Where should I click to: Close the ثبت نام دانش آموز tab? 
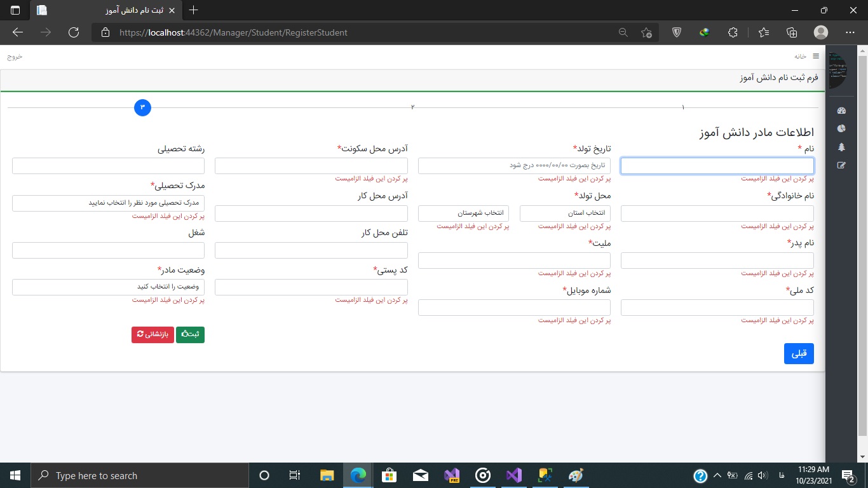tap(172, 10)
